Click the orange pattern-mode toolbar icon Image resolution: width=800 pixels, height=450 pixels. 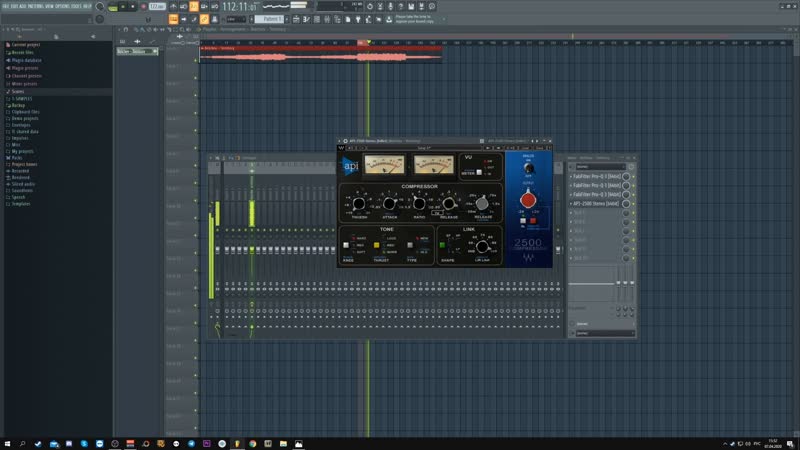click(x=173, y=19)
